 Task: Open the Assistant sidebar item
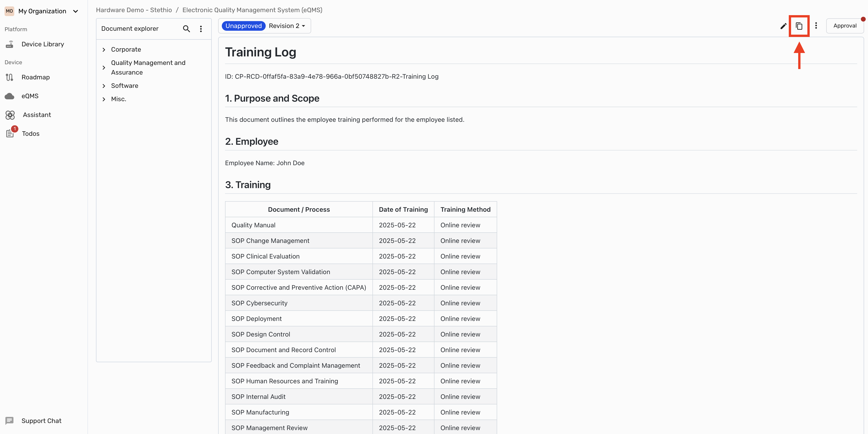click(x=37, y=115)
